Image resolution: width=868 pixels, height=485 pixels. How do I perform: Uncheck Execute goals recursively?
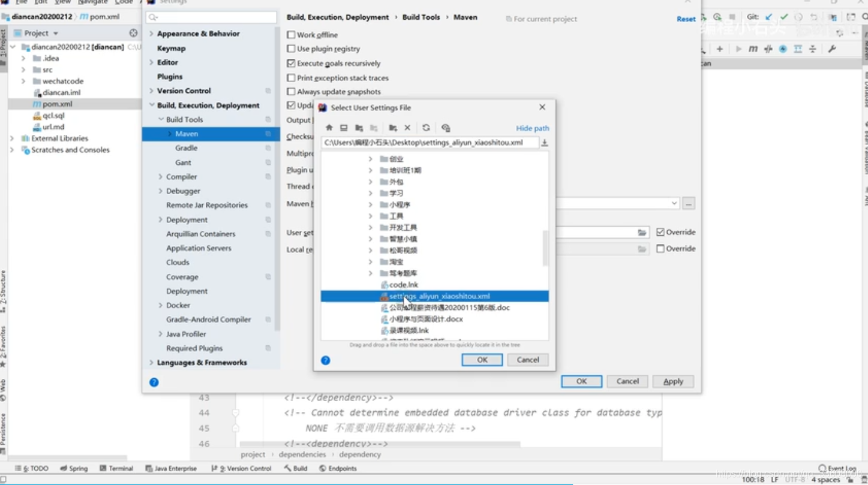pyautogui.click(x=291, y=63)
